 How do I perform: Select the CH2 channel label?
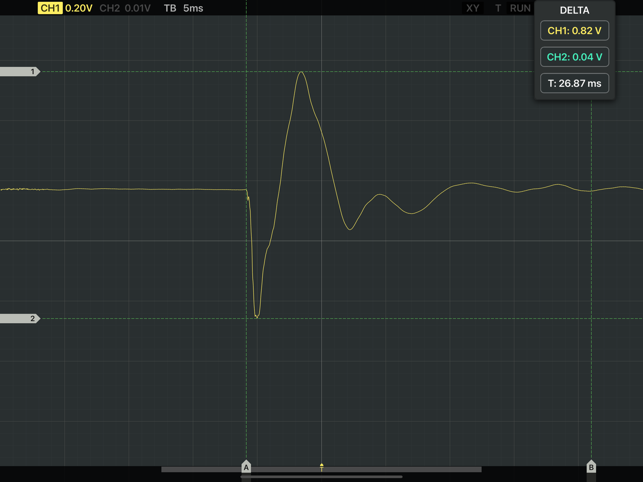[x=109, y=8]
